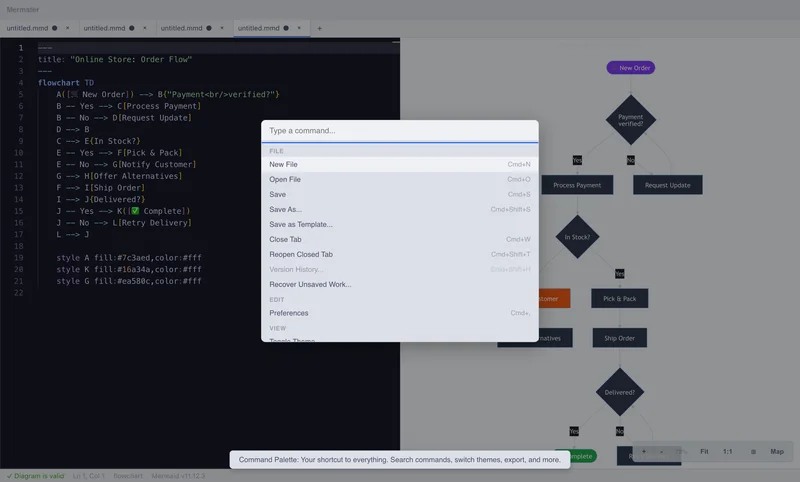Select the Request Update node
Image resolution: width=800 pixels, height=482 pixels.
pyautogui.click(x=667, y=185)
